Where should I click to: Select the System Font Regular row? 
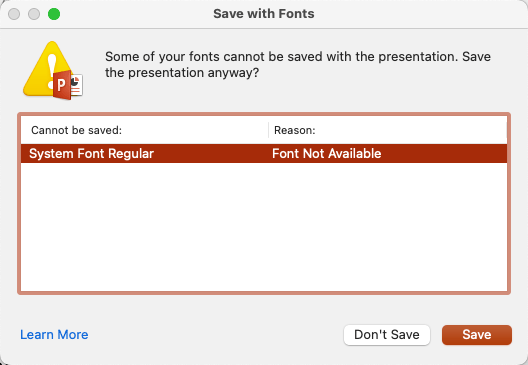pyautogui.click(x=264, y=154)
